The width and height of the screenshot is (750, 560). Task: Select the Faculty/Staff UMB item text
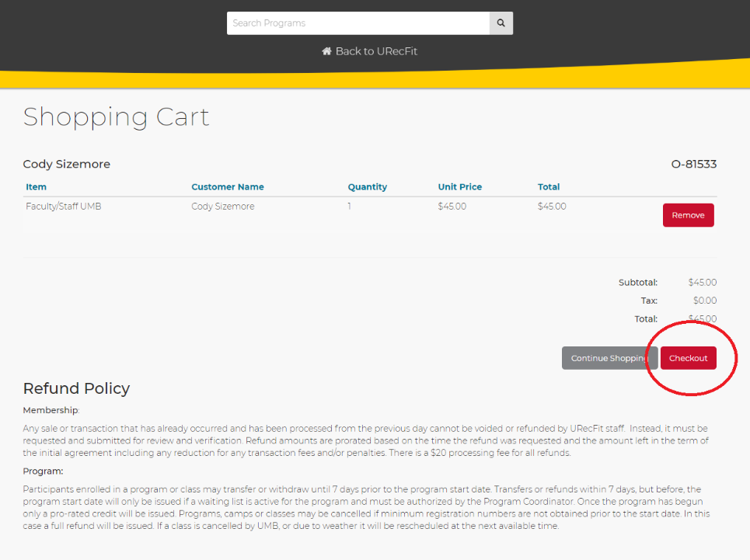click(x=64, y=207)
